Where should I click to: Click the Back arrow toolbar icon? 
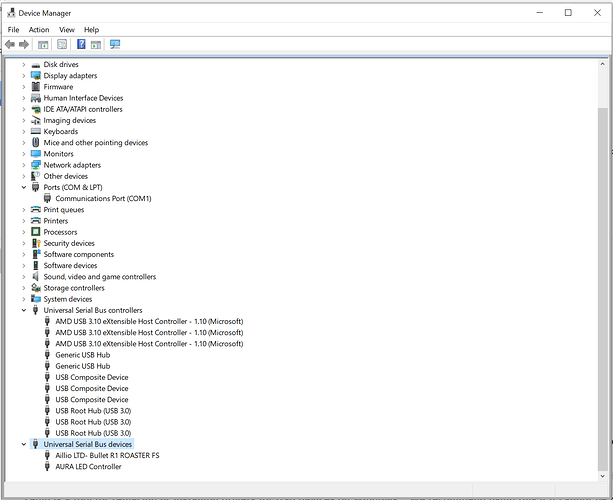[x=10, y=45]
